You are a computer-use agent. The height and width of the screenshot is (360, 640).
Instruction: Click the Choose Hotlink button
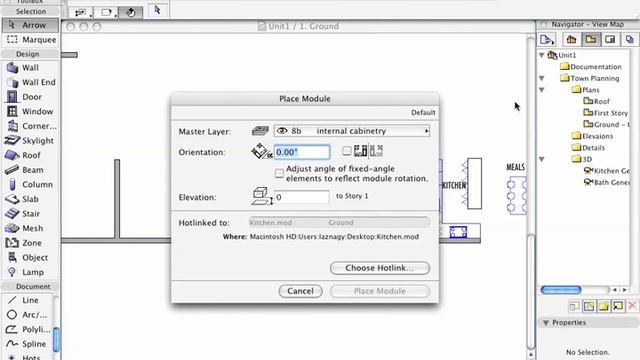[x=380, y=268]
